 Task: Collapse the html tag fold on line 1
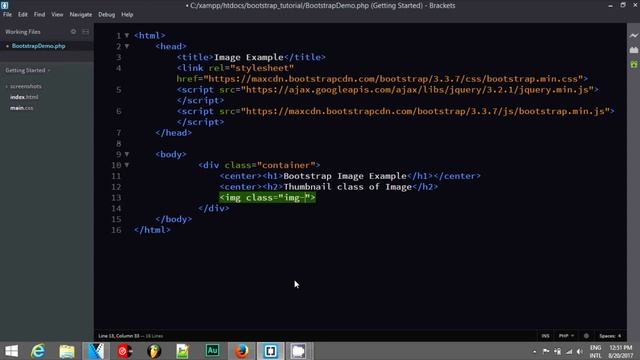point(127,36)
